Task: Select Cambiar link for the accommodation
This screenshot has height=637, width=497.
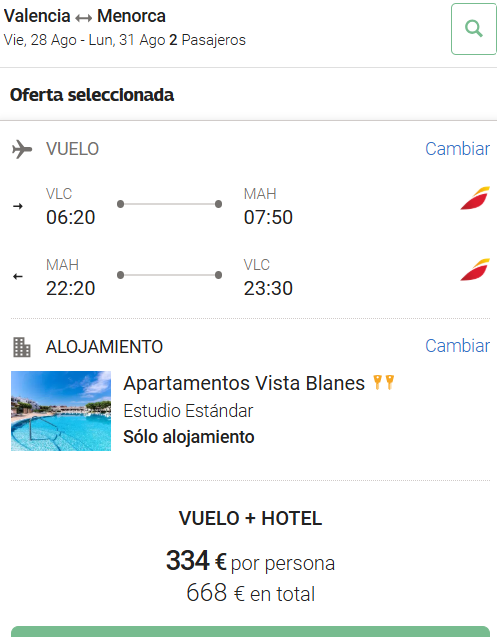Action: [x=457, y=346]
